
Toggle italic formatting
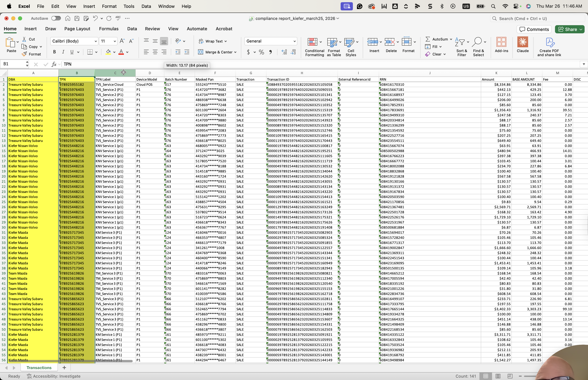point(63,52)
